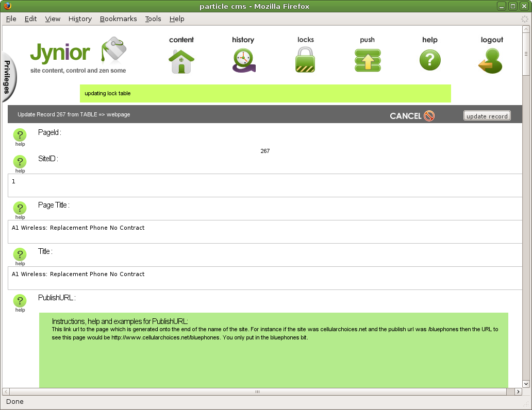Viewport: 532px width, 410px height.
Task: Click the locks padlock icon
Action: tap(305, 60)
